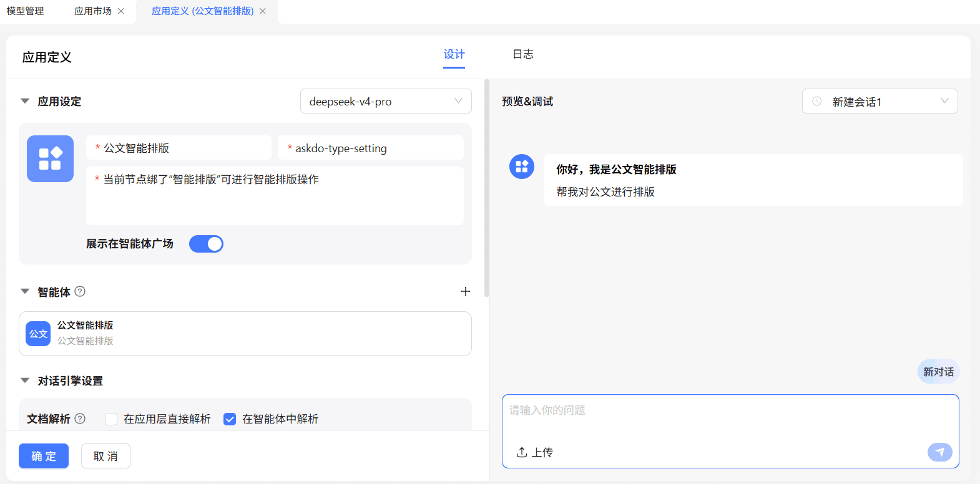Select the 设计 tab
Screen dimensions: 980x484
(x=454, y=55)
